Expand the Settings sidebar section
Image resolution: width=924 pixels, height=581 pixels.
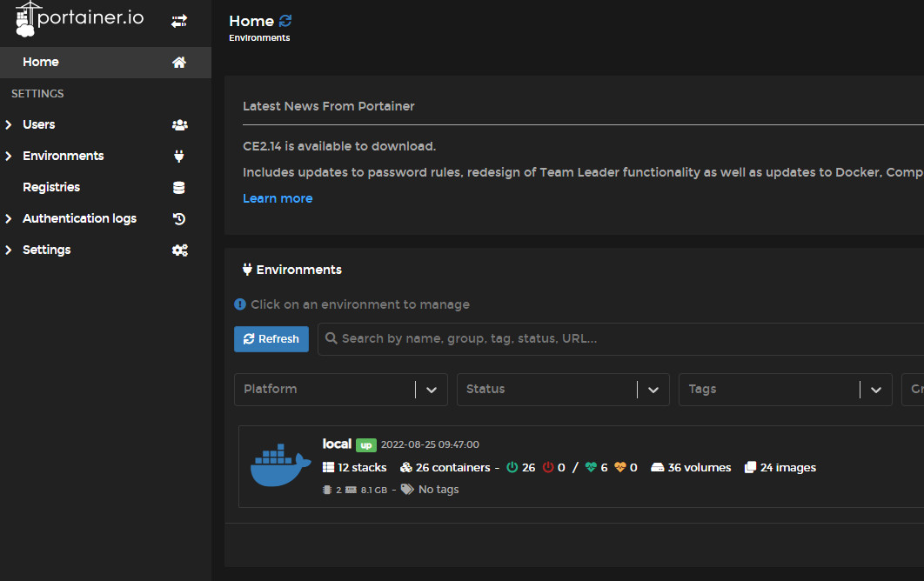click(9, 250)
